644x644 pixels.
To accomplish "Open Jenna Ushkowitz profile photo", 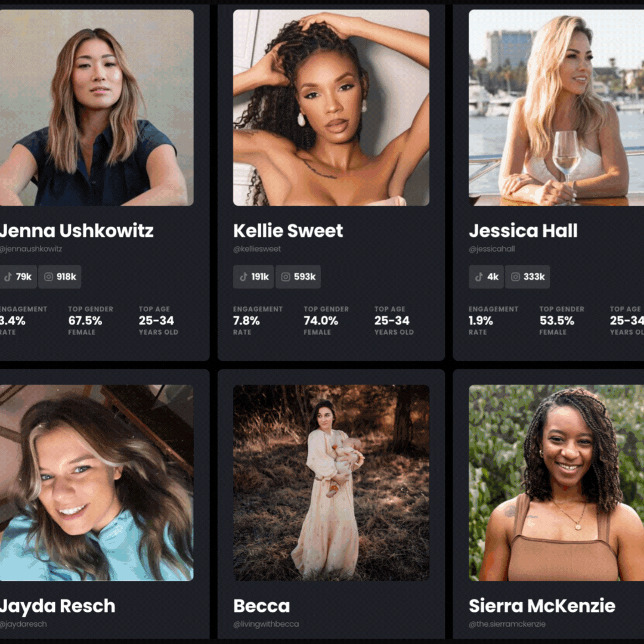I will (97, 107).
